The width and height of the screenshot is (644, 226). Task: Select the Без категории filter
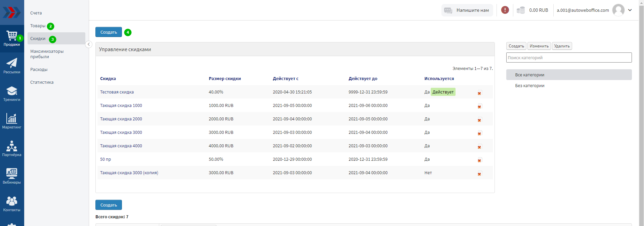pos(529,86)
